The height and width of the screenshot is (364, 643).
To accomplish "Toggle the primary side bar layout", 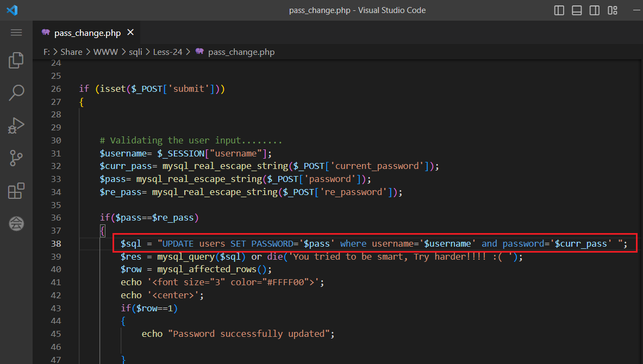I will coord(559,10).
